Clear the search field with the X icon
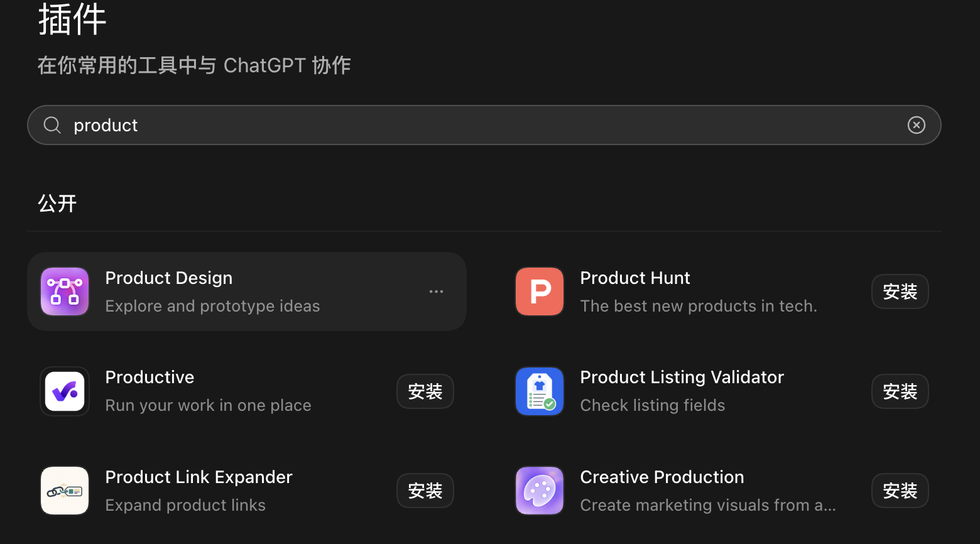Screen dimensions: 980x544 (x=917, y=125)
